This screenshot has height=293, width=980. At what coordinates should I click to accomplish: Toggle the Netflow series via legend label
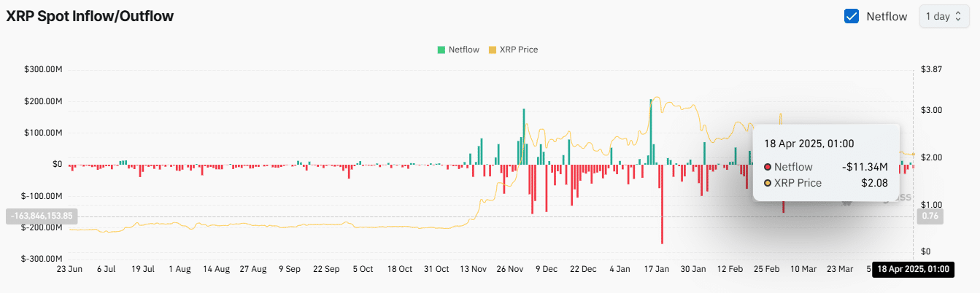point(463,50)
